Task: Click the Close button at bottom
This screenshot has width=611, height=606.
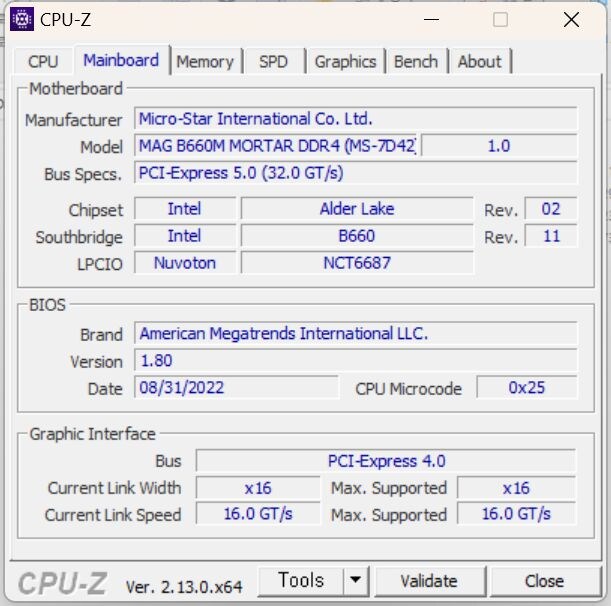Action: click(x=544, y=580)
